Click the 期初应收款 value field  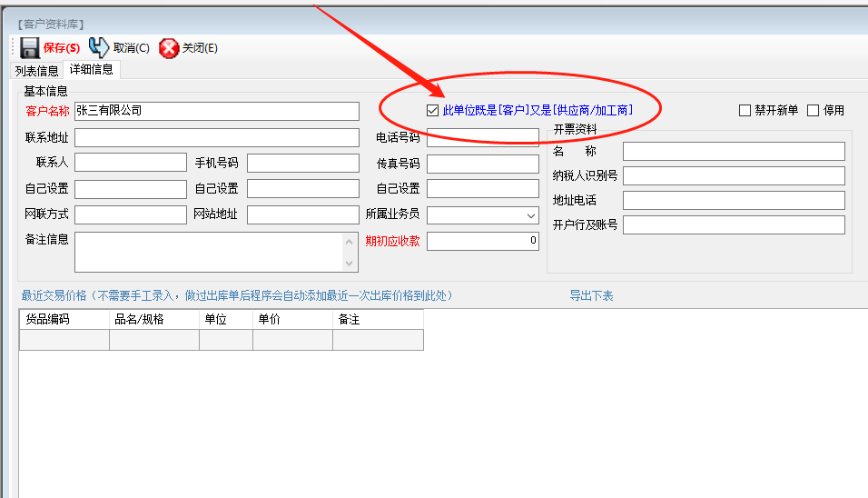(x=483, y=241)
